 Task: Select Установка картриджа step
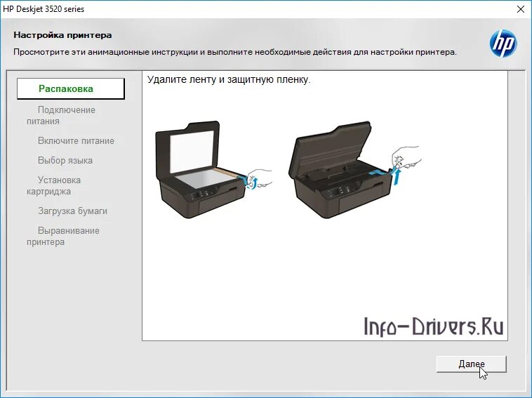tap(53, 185)
